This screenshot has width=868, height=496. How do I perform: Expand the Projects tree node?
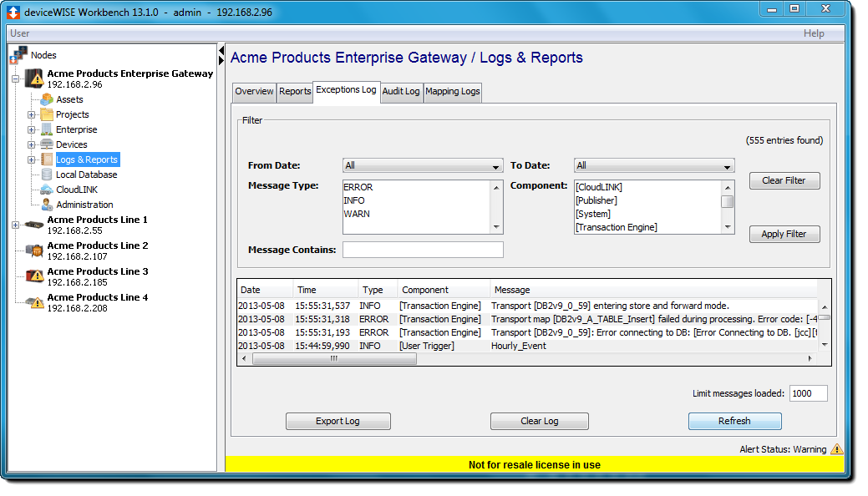click(32, 114)
